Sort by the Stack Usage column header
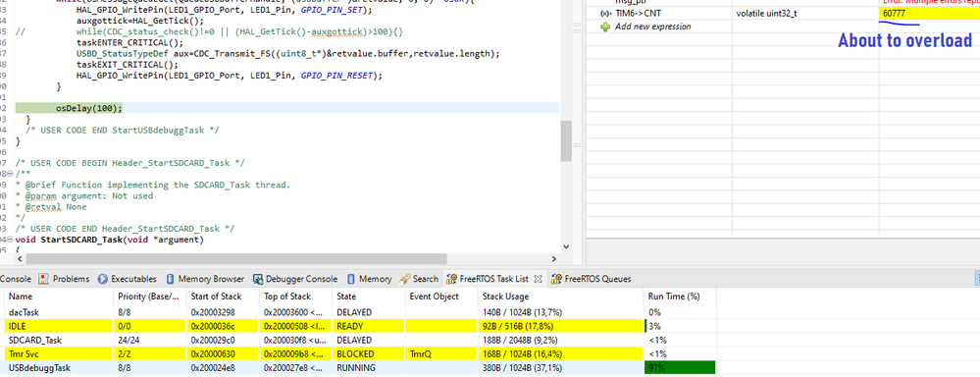980x377 pixels. click(560, 296)
